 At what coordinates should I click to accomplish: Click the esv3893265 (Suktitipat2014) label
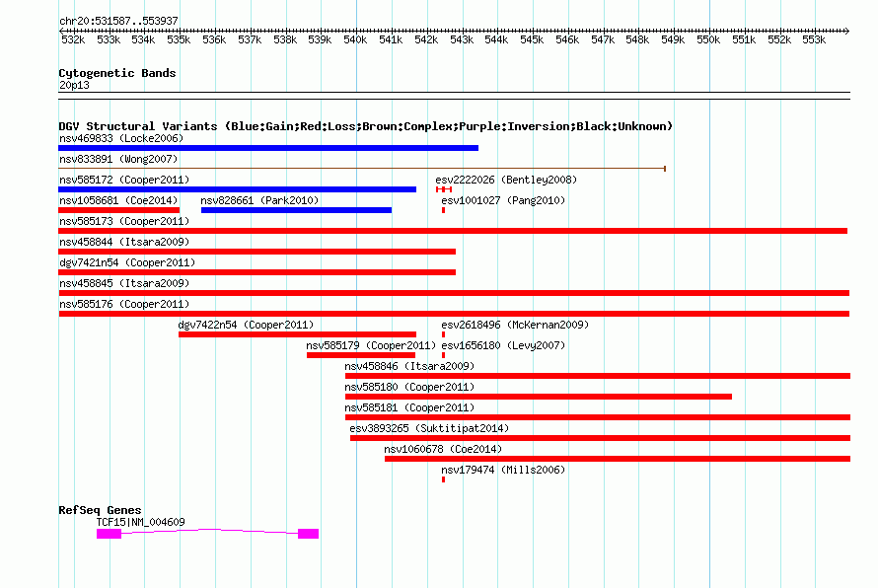[x=429, y=428]
